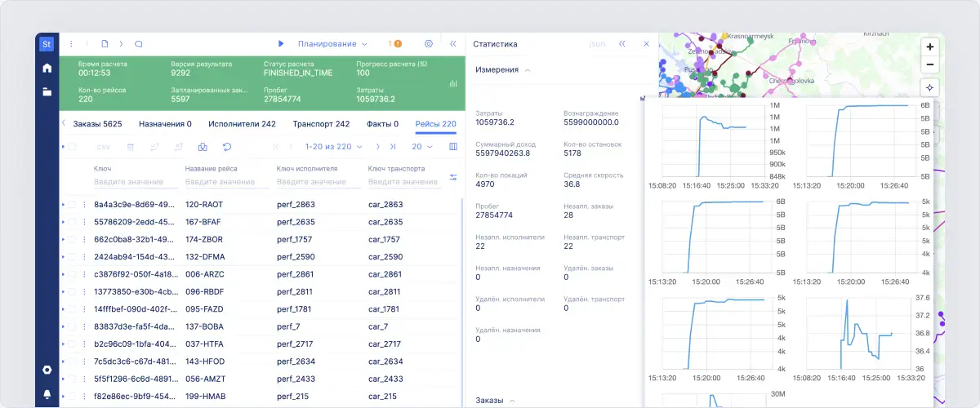Switch to the Транспорт 242 tab
Image resolution: width=980 pixels, height=408 pixels.
click(321, 124)
